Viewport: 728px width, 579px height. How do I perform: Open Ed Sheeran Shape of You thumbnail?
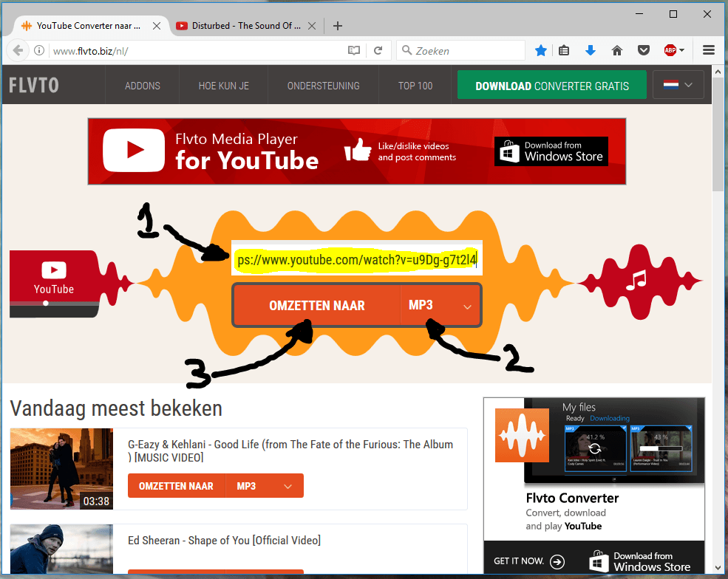coord(61,549)
